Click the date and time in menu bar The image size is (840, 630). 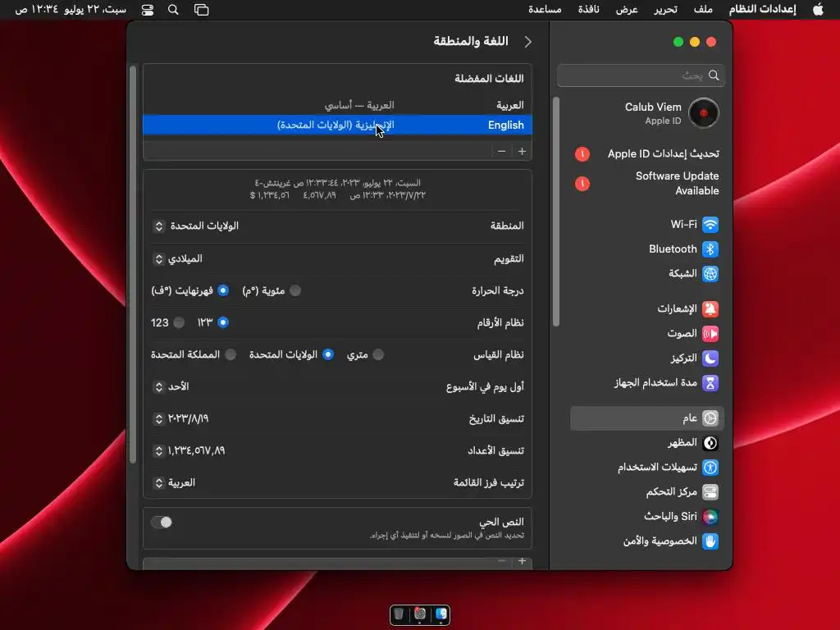71,10
